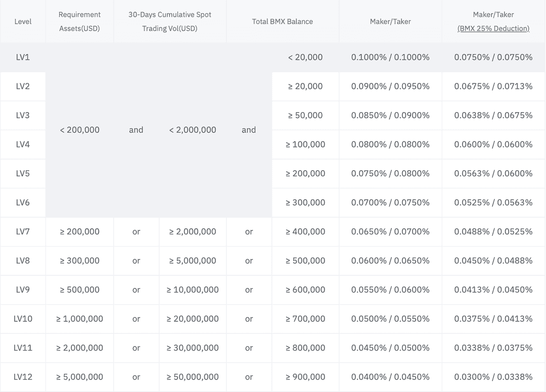Image resolution: width=546 pixels, height=392 pixels.
Task: Select the 0.0750% / 0.0750% deduction cell
Action: tap(493, 57)
